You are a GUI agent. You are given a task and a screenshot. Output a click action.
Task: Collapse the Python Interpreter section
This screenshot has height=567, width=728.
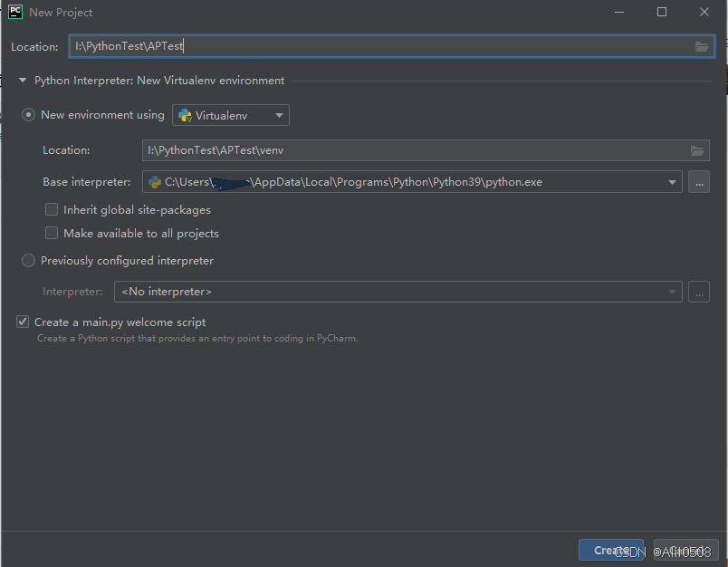click(x=21, y=80)
